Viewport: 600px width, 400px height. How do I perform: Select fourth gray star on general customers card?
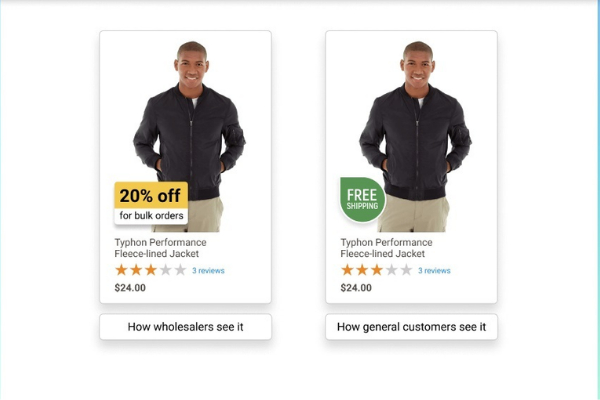[391, 270]
